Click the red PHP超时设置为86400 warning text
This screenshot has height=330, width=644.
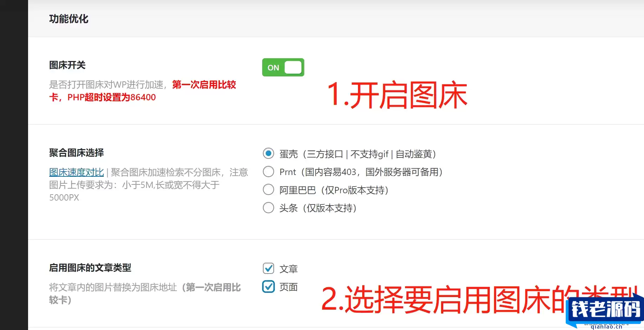click(x=112, y=97)
